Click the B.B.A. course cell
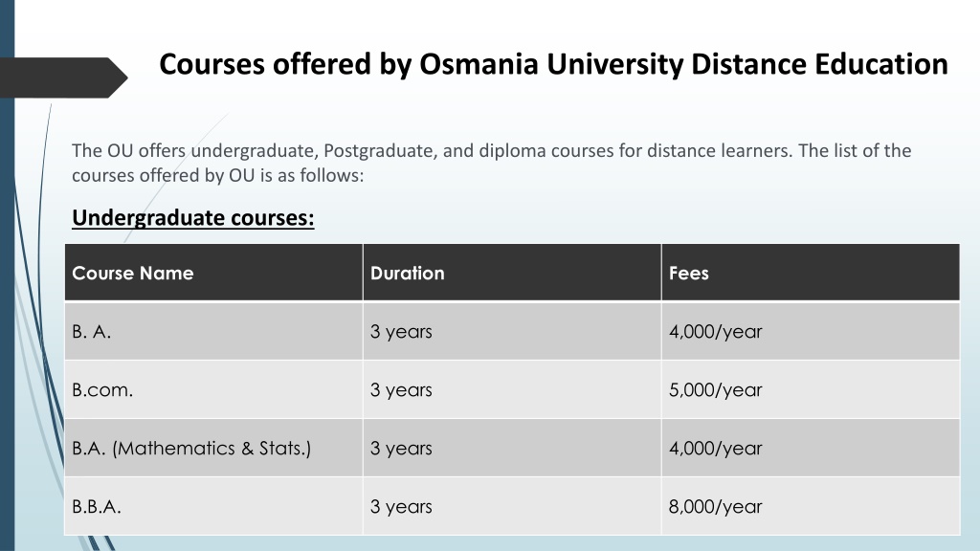Screen dimensions: 980x551 point(213,507)
